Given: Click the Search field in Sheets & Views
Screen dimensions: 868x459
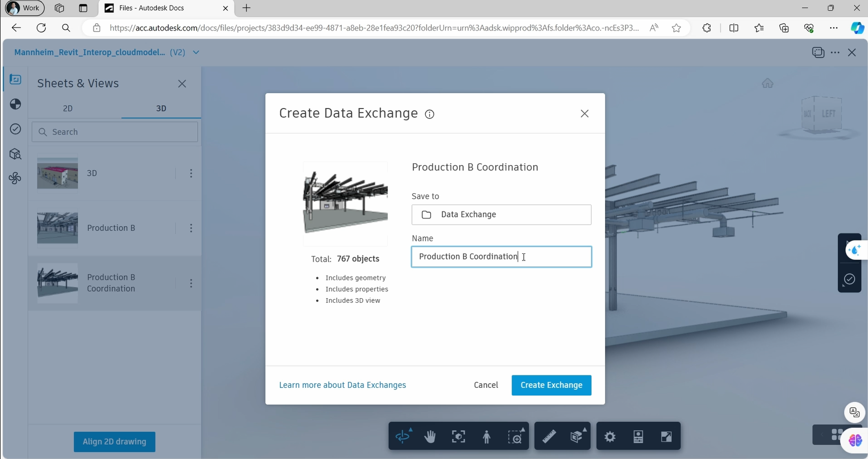Looking at the screenshot, I should click(x=115, y=132).
